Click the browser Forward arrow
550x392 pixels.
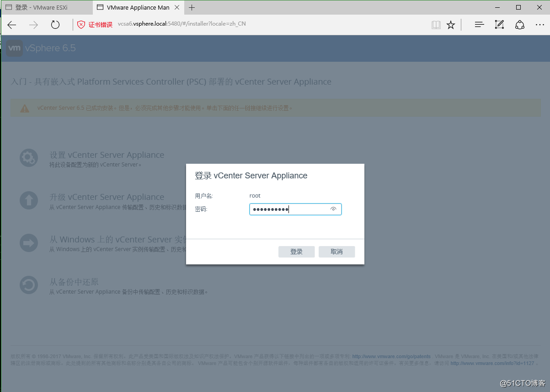[x=33, y=25]
